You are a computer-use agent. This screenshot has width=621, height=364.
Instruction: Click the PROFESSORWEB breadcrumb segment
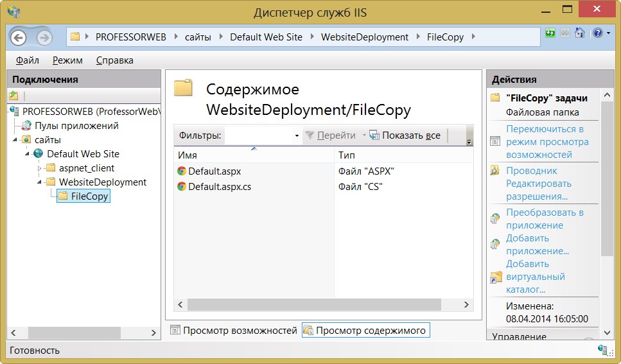coord(131,37)
